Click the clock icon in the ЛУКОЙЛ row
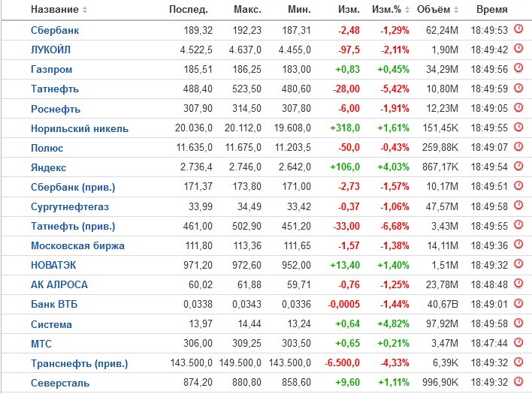 coord(518,49)
